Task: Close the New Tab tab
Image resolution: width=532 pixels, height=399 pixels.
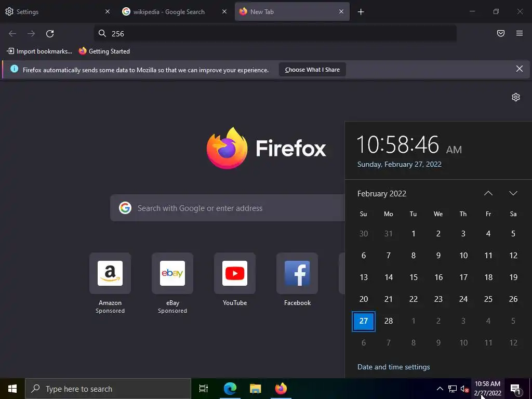Action: (341, 11)
